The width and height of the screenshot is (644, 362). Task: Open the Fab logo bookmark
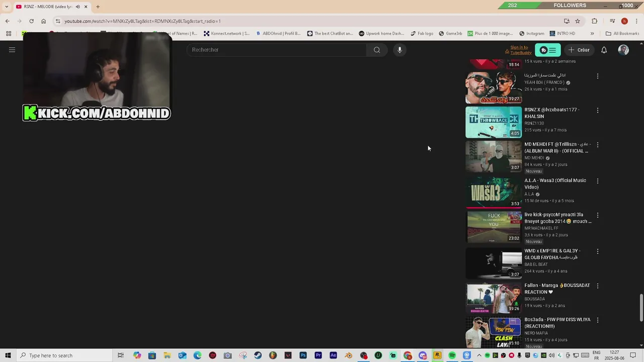click(x=422, y=34)
